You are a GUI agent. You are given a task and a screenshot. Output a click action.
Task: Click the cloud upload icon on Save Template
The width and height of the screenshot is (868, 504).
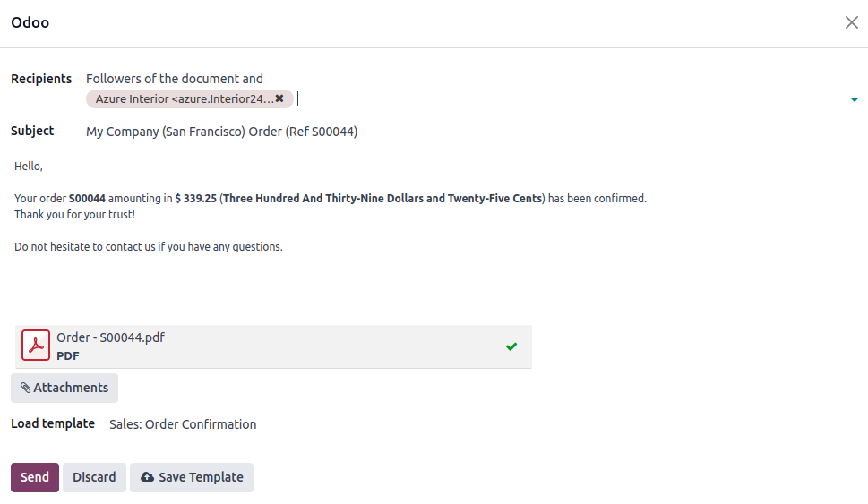click(147, 477)
